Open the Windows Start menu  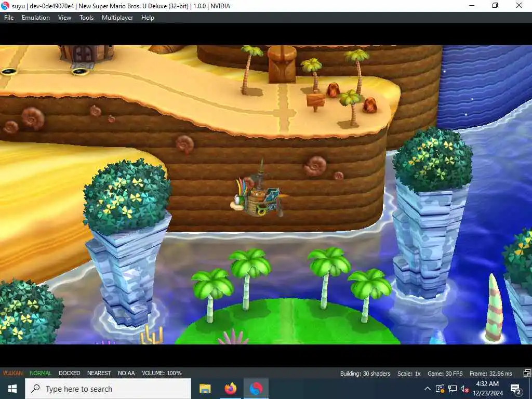12,389
